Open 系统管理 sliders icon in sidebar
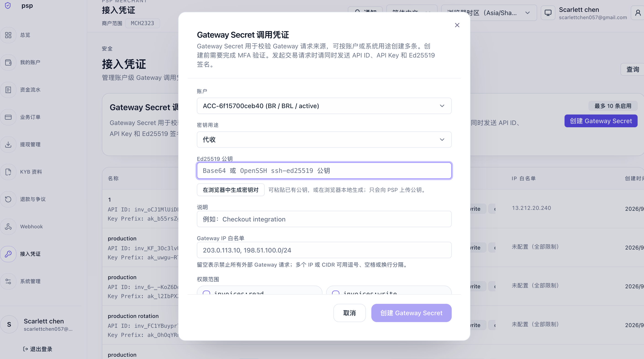644x359 pixels. click(x=8, y=281)
